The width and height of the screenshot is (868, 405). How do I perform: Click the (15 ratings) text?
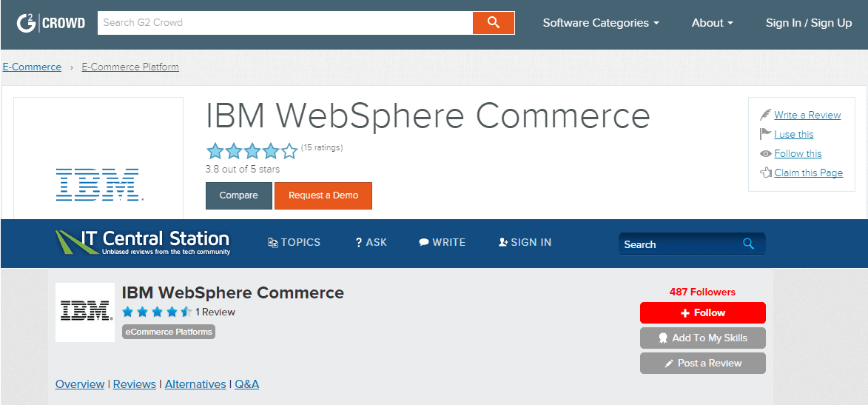[x=322, y=147]
